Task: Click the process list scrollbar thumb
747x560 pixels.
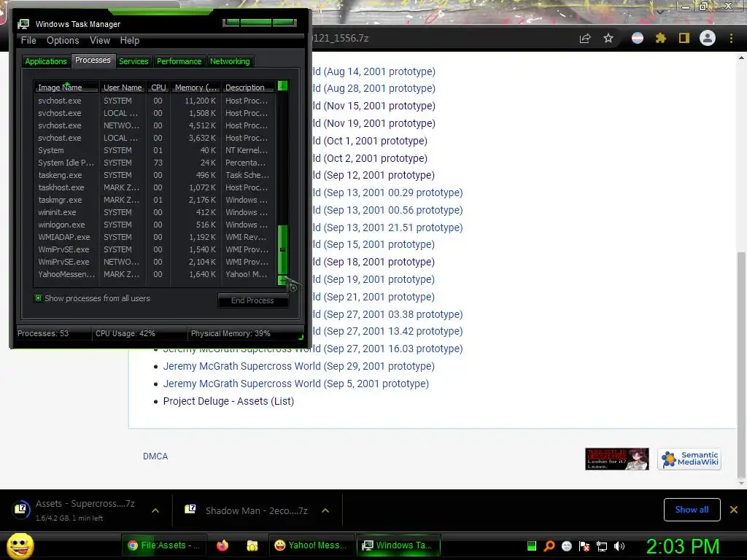Action: click(282, 250)
